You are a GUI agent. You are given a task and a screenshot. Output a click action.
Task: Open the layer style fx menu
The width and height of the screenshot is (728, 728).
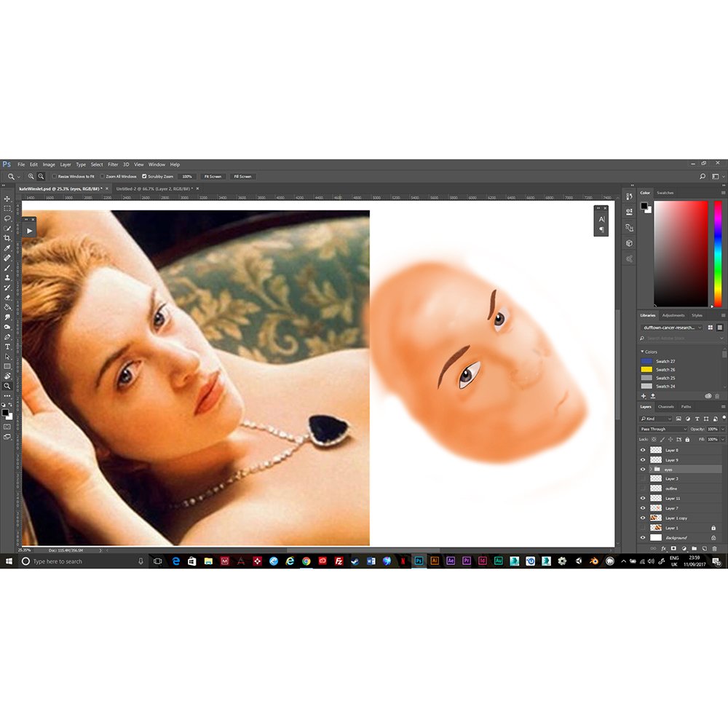click(663, 548)
